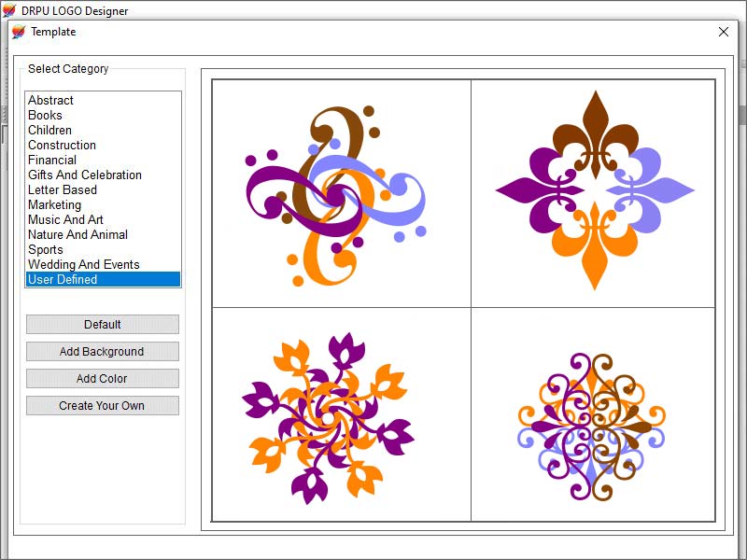Pick the Construction category
Image resolution: width=747 pixels, height=560 pixels.
pos(63,146)
